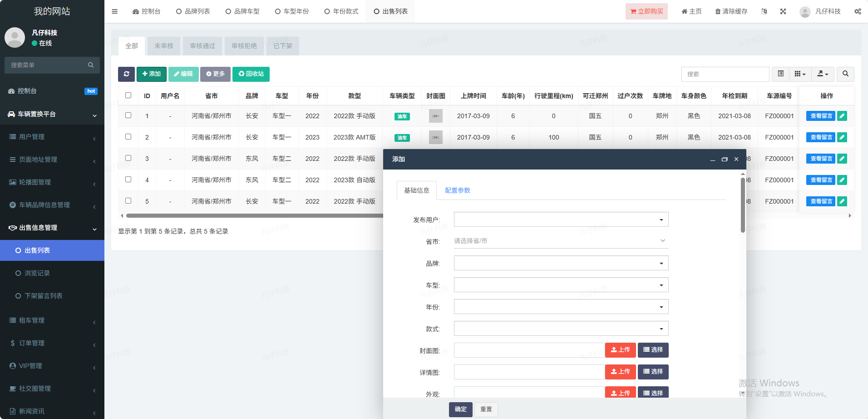Toggle the table list view icon
Viewport: 868px width, 419px height.
point(781,74)
